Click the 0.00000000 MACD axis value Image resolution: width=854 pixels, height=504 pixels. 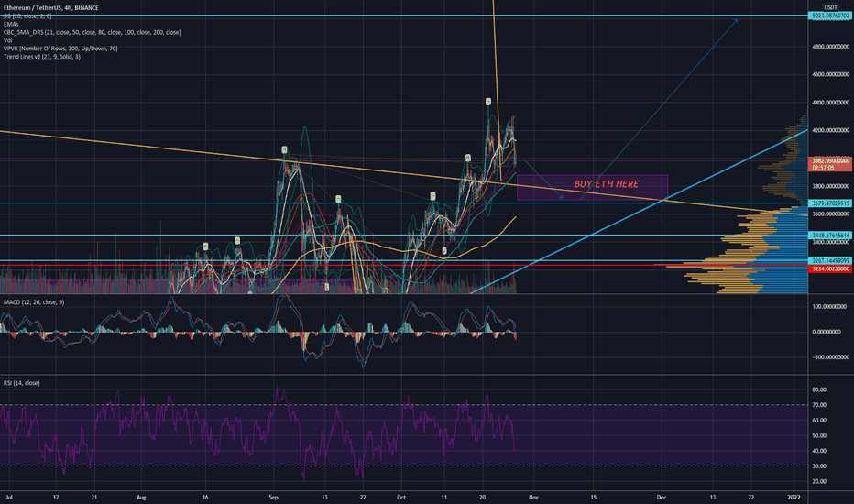(828, 332)
